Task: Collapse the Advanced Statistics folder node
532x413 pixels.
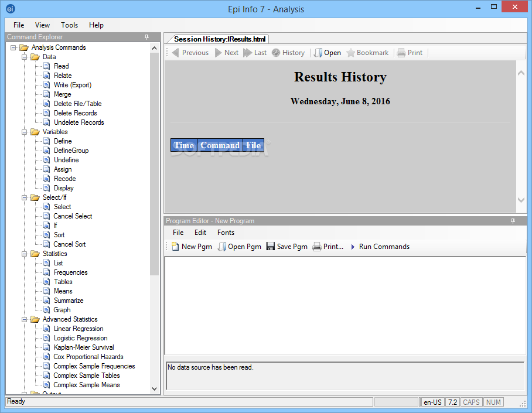Action: pyautogui.click(x=25, y=319)
